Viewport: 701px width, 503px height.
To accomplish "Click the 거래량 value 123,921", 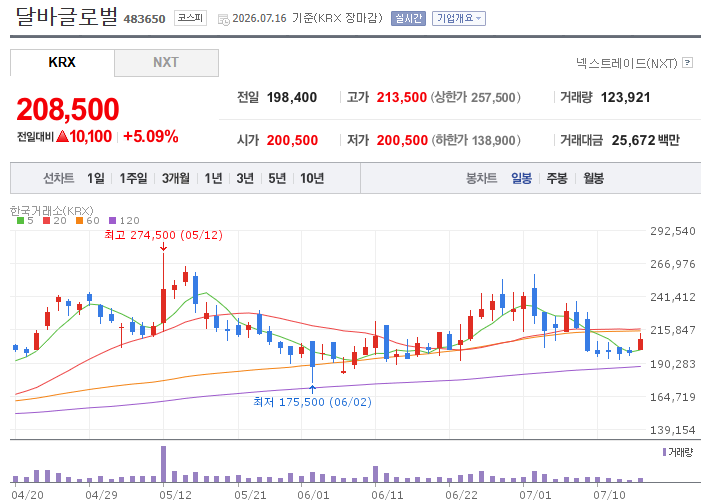I will coord(625,97).
